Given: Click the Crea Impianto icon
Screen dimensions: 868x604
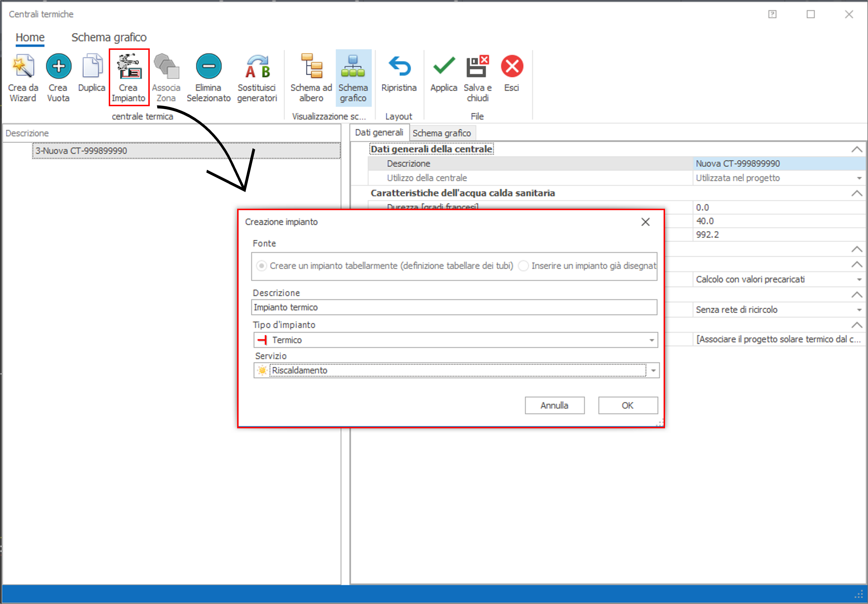Looking at the screenshot, I should (129, 67).
